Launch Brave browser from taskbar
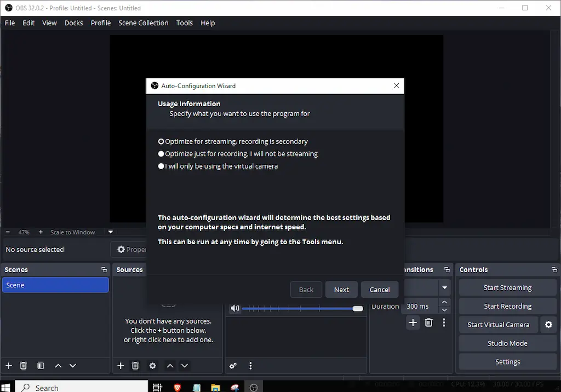Viewport: 561px width, 392px height. (x=177, y=388)
